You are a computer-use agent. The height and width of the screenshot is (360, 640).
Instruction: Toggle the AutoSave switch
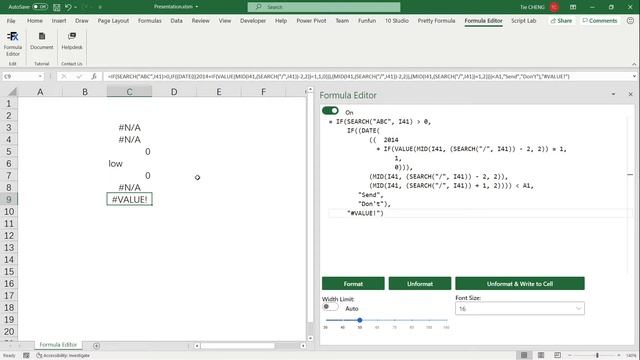[40, 7]
